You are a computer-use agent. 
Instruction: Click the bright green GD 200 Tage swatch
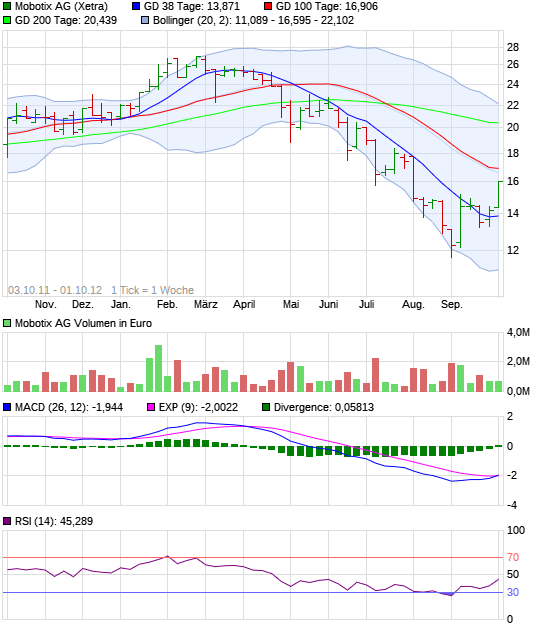point(7,20)
